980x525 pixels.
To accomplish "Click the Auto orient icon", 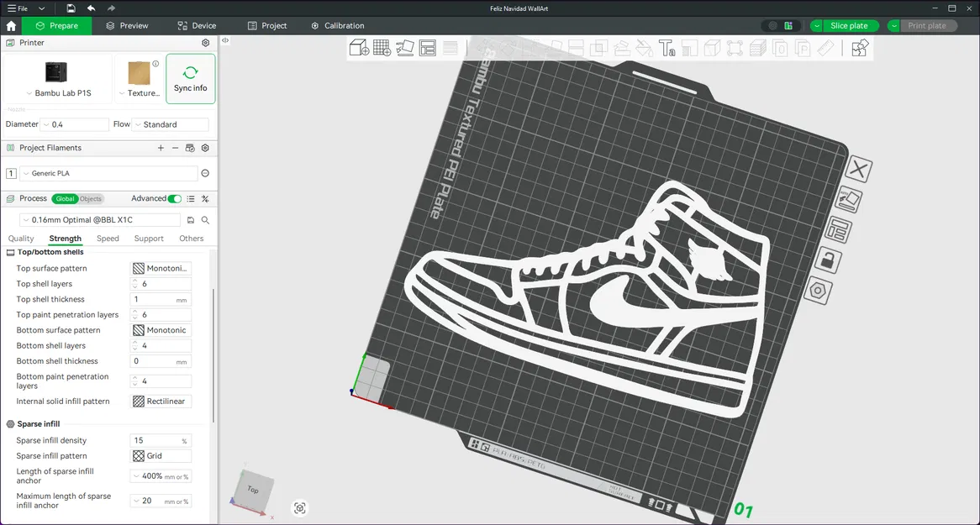I will (x=404, y=48).
